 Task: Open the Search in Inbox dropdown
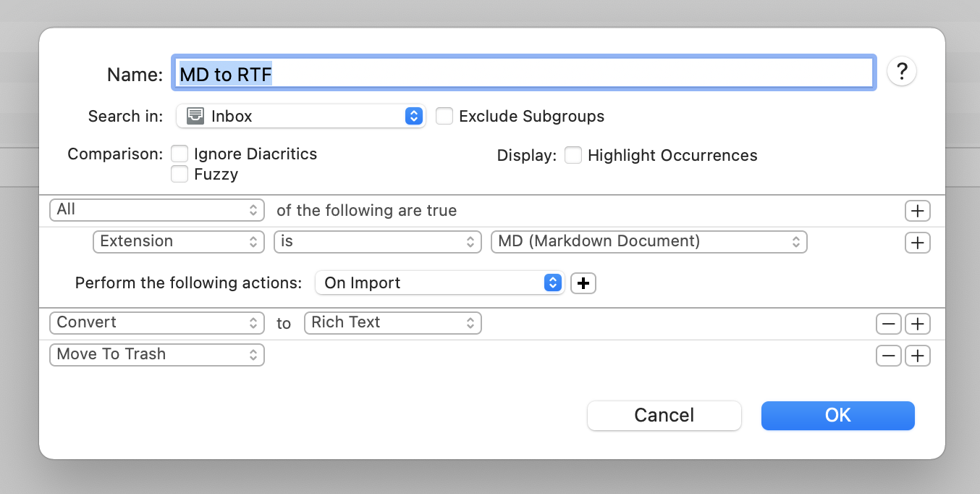click(x=300, y=116)
